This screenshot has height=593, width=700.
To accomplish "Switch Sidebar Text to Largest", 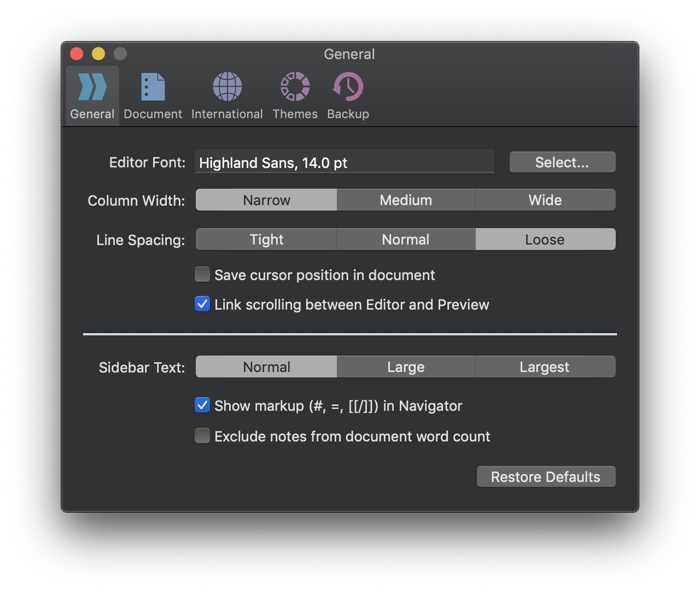I will pos(545,367).
